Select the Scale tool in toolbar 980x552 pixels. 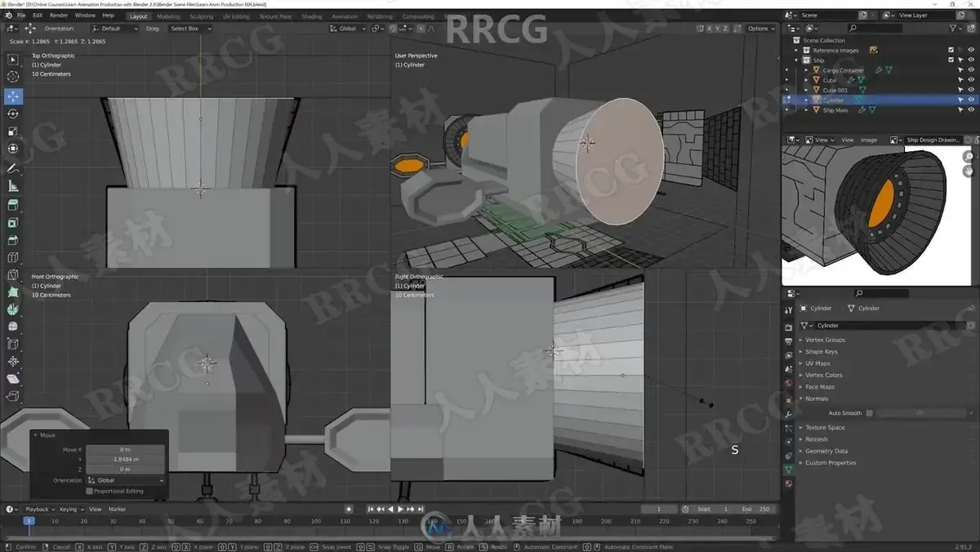tap(13, 131)
